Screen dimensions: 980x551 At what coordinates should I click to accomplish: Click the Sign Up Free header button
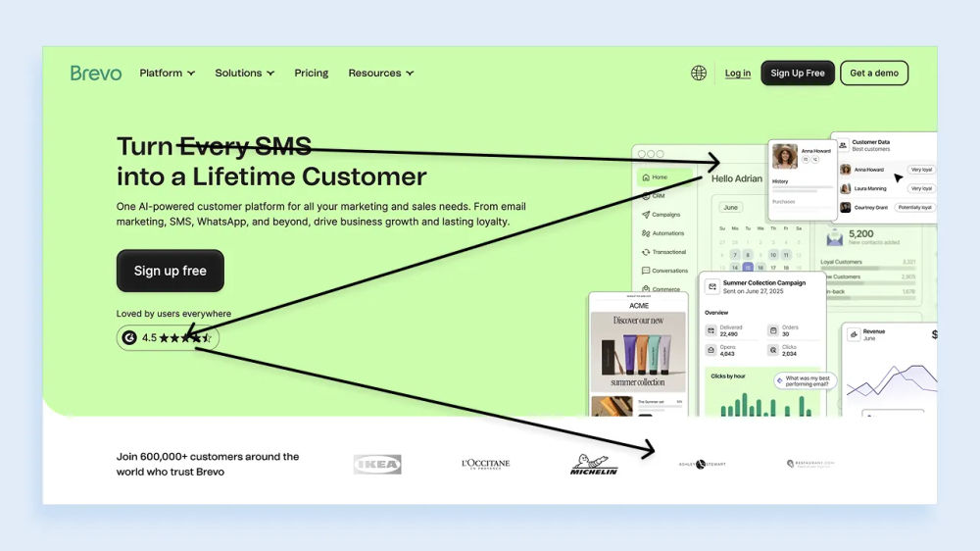798,74
